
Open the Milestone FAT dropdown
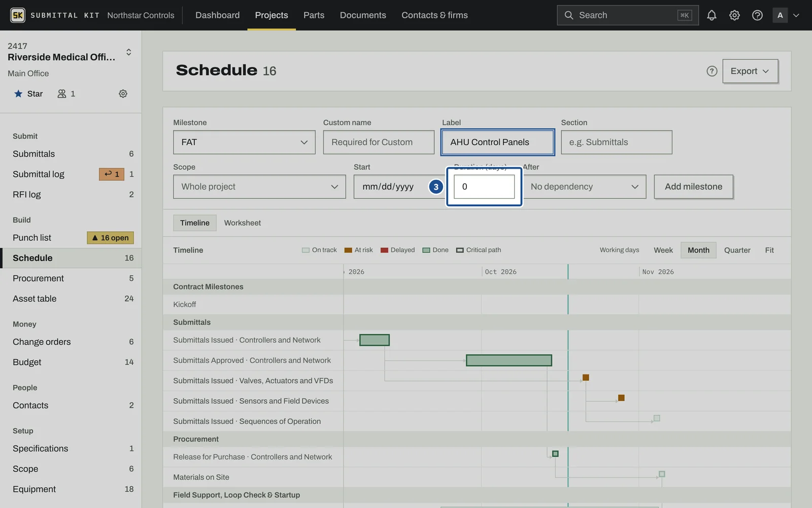(x=244, y=142)
